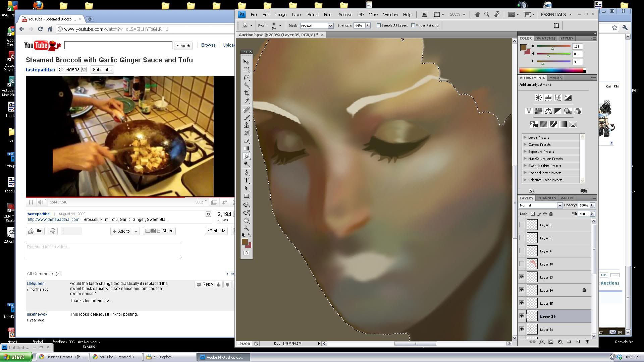The width and height of the screenshot is (644, 362).
Task: Click the YouTube Search button
Action: [x=183, y=46]
